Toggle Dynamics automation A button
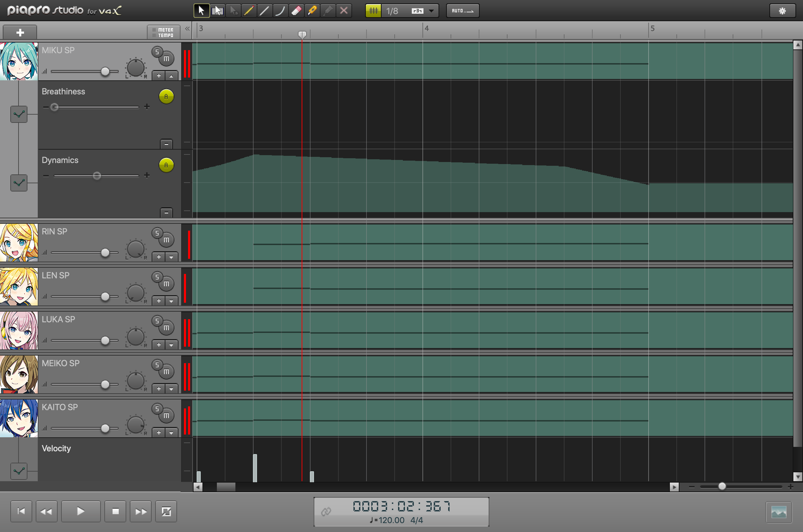 (x=166, y=165)
